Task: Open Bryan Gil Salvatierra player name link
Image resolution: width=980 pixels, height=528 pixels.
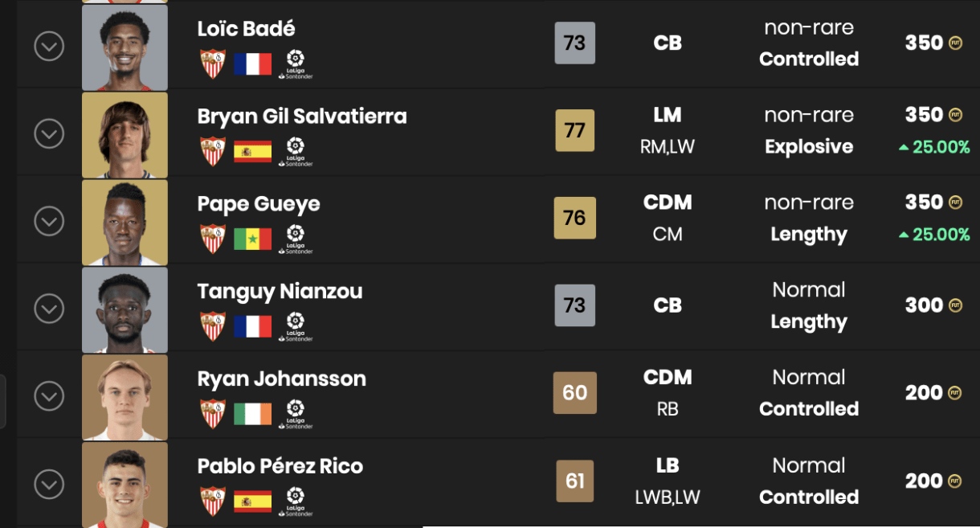Action: pyautogui.click(x=302, y=117)
